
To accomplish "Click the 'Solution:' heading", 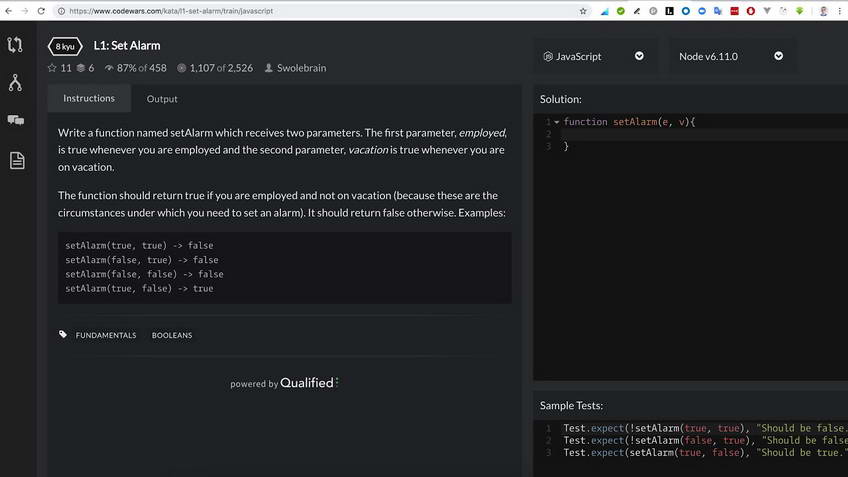I will 561,99.
